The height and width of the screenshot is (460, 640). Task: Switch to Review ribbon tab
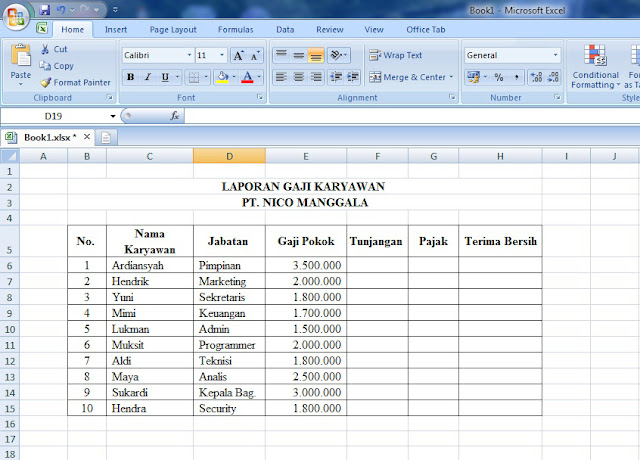330,29
